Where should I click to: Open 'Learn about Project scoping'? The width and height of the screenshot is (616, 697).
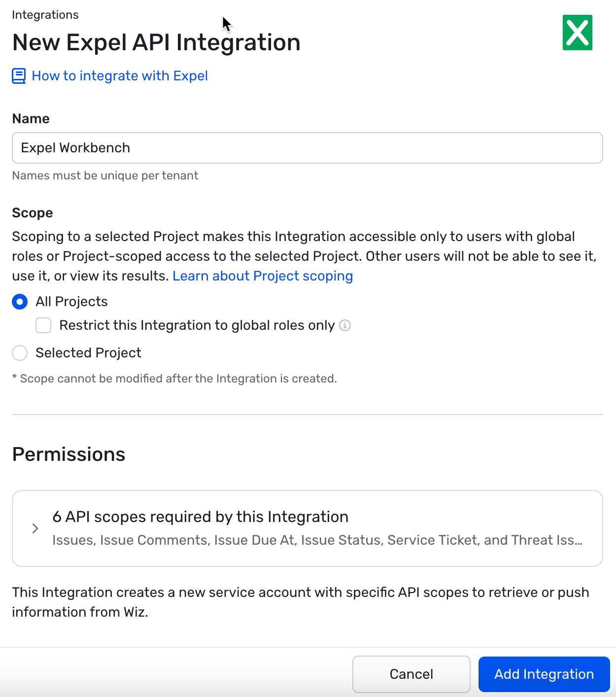point(263,276)
